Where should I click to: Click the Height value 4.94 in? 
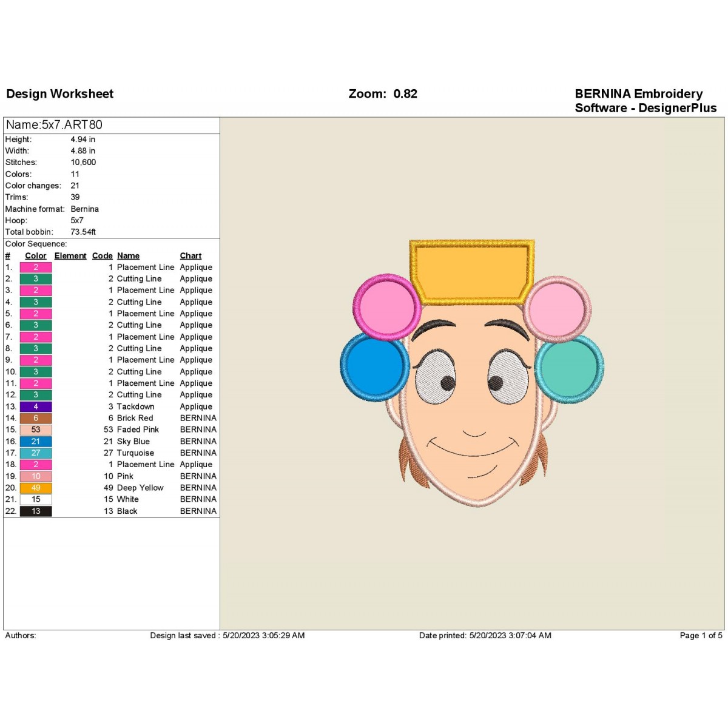(83, 140)
